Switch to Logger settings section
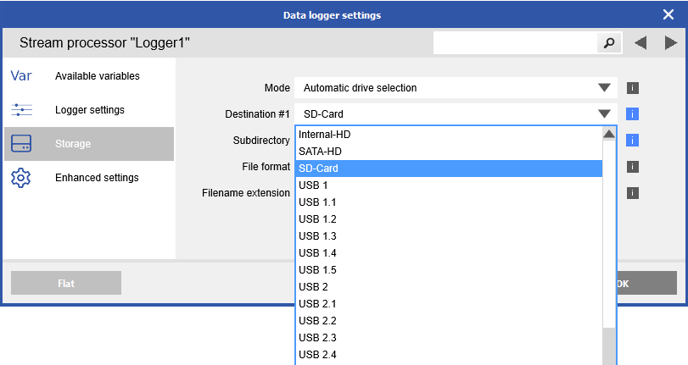This screenshot has height=365, width=688. [89, 110]
